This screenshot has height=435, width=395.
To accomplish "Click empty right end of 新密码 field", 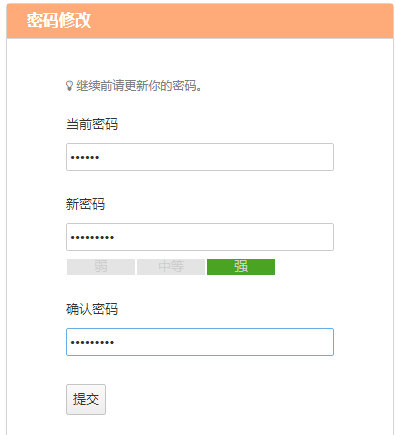I will [x=300, y=237].
